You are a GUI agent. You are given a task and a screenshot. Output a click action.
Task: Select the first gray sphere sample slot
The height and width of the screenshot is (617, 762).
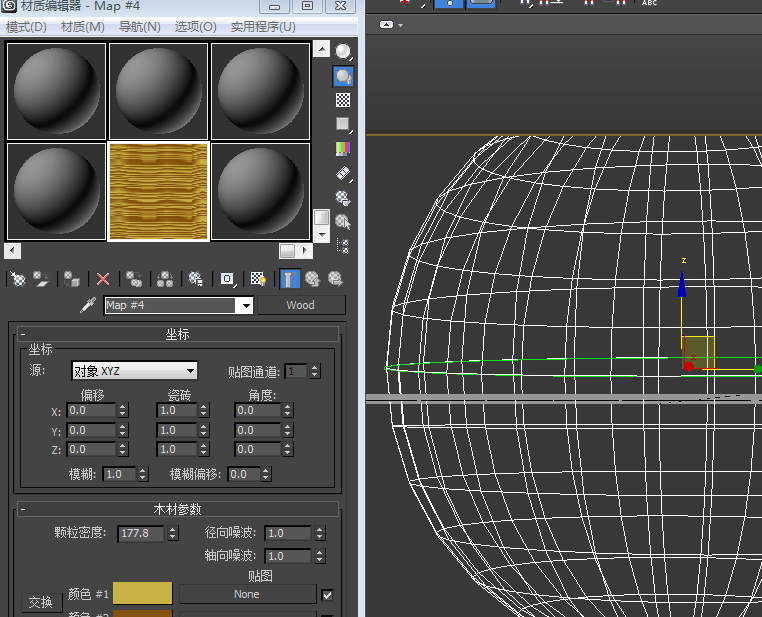pyautogui.click(x=56, y=91)
